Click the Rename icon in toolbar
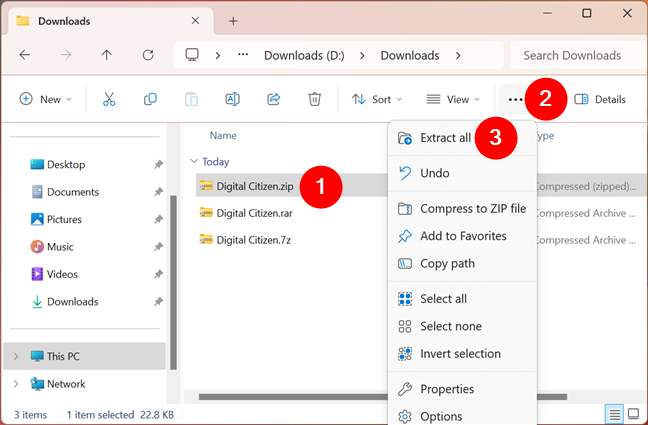Screen dimensions: 648x425 click(232, 99)
